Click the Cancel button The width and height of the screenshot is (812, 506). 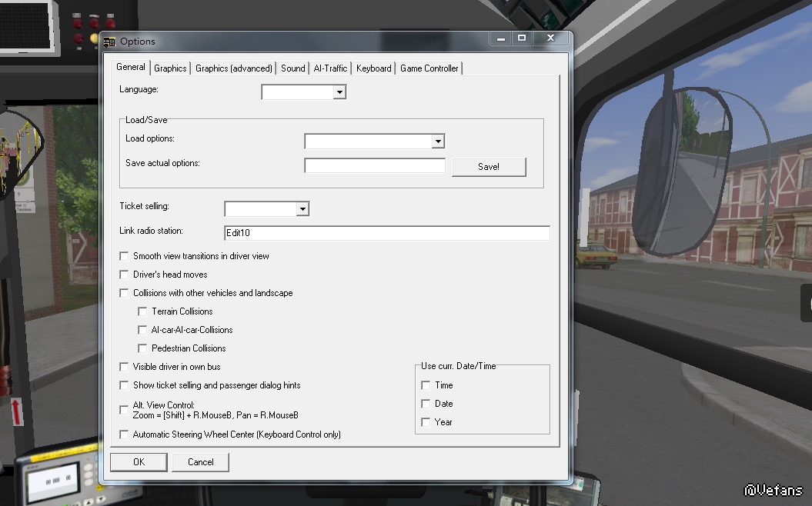[x=200, y=462]
